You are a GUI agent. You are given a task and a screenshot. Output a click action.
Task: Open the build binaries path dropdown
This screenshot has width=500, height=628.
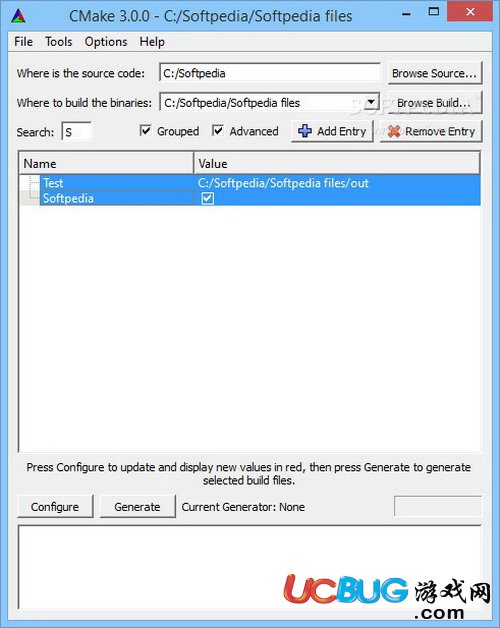[x=371, y=102]
